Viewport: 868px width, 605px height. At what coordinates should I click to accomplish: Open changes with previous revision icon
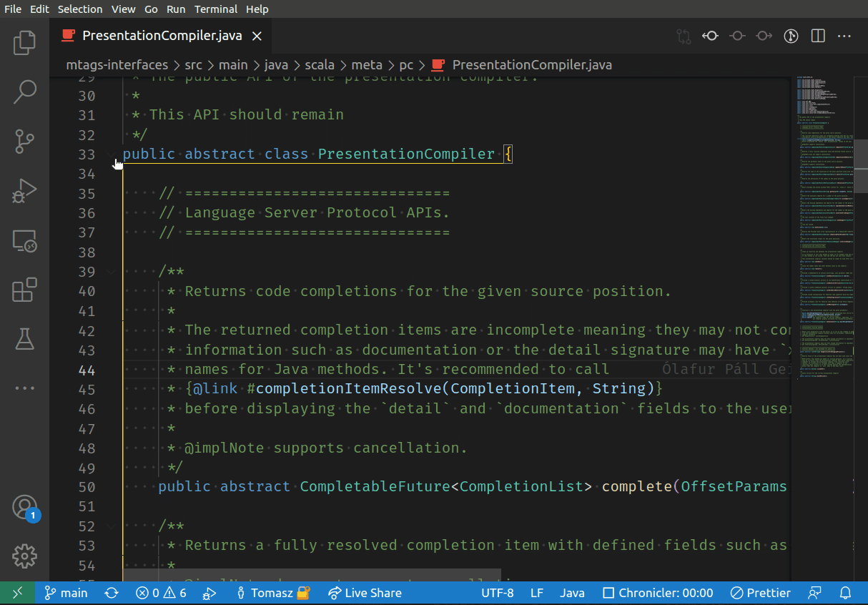[x=710, y=36]
